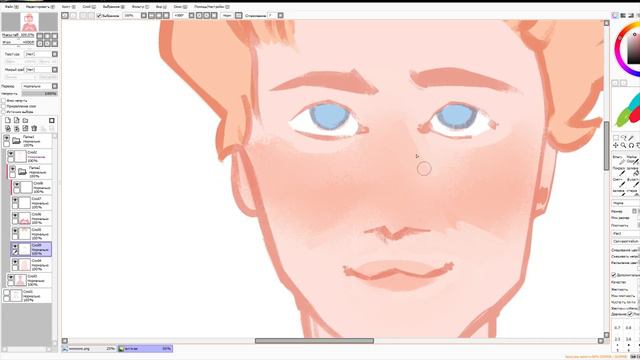
Task: Select the rotate view tool
Action: click(631, 145)
